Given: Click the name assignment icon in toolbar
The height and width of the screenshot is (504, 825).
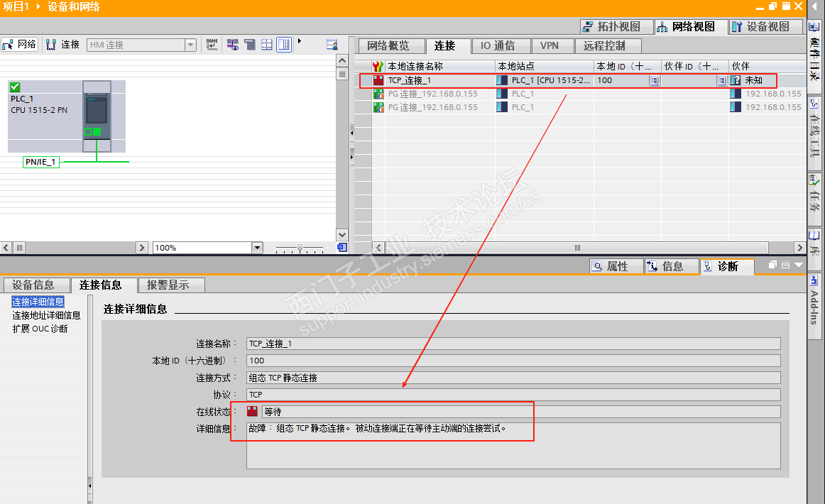Looking at the screenshot, I should point(212,45).
